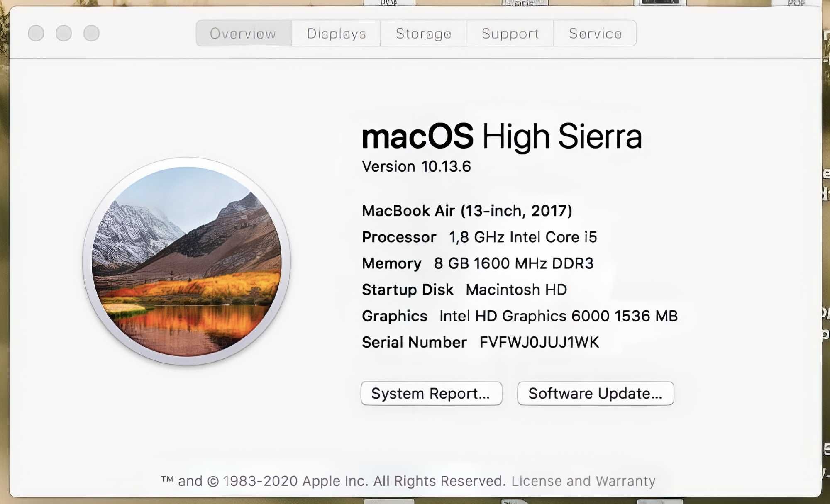Open the Displays tab

(x=336, y=33)
